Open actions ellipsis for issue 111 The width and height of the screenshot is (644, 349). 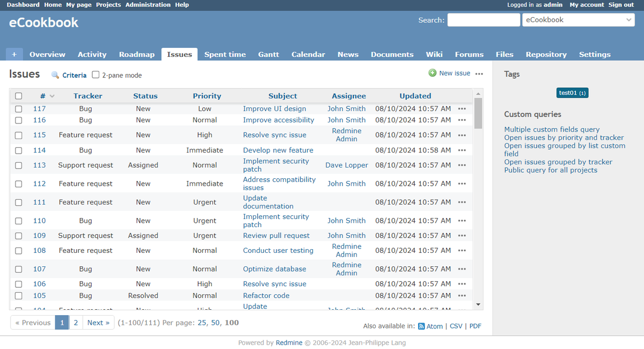coord(462,202)
